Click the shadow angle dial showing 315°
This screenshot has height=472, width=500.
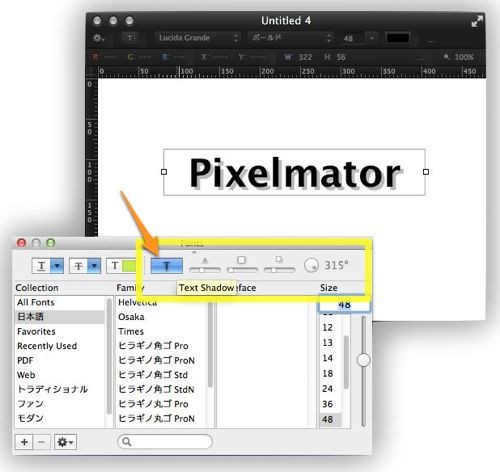(311, 265)
